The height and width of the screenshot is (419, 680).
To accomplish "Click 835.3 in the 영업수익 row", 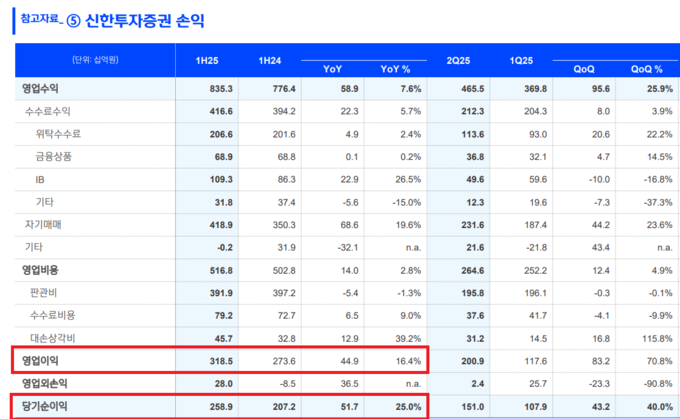I will pos(221,89).
